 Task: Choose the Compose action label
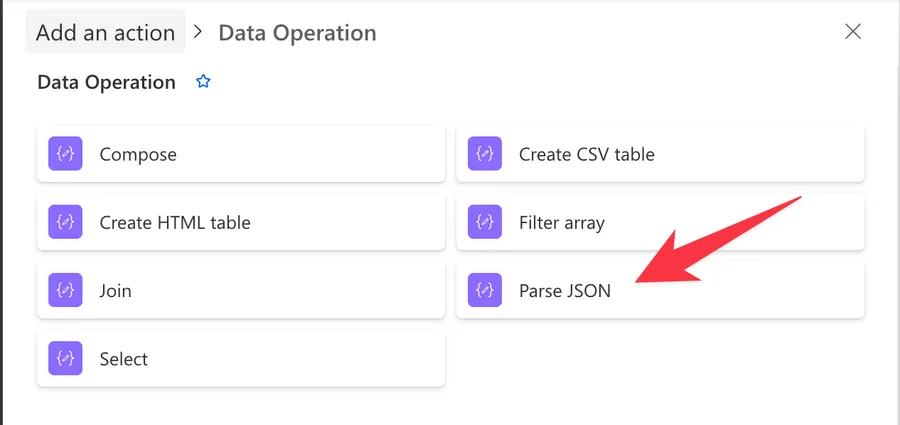pyautogui.click(x=138, y=154)
